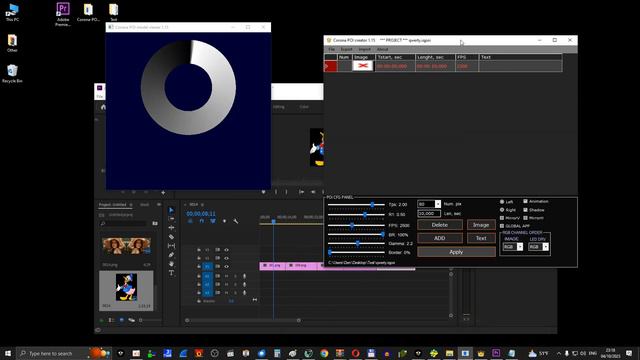This screenshot has height=360, width=640.
Task: Select the Ripple Edit tool
Action: tap(171, 228)
